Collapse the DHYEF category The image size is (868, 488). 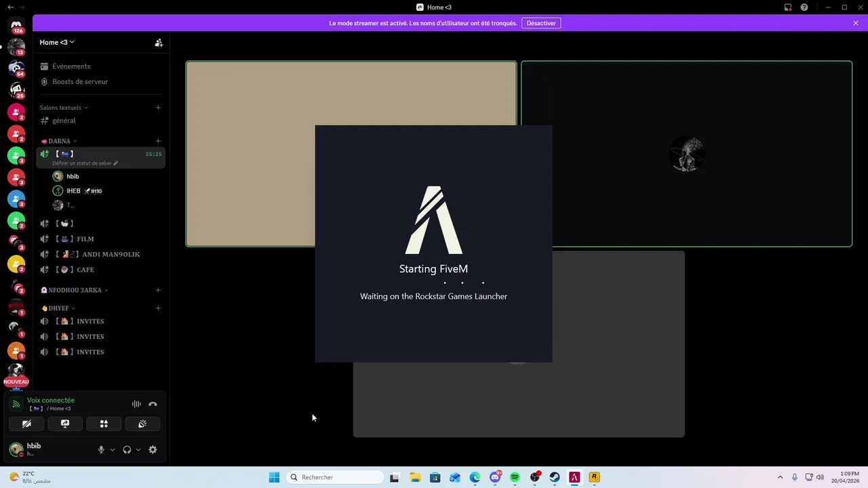pos(58,308)
